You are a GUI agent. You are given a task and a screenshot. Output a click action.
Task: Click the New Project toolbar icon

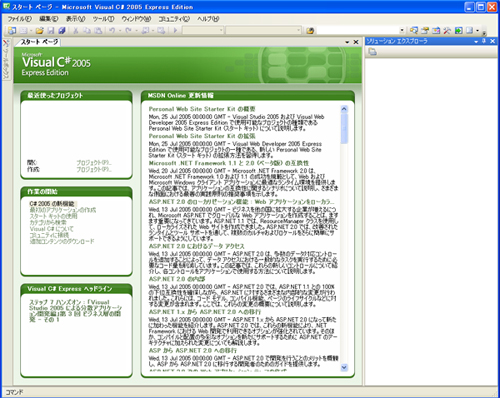coord(12,31)
